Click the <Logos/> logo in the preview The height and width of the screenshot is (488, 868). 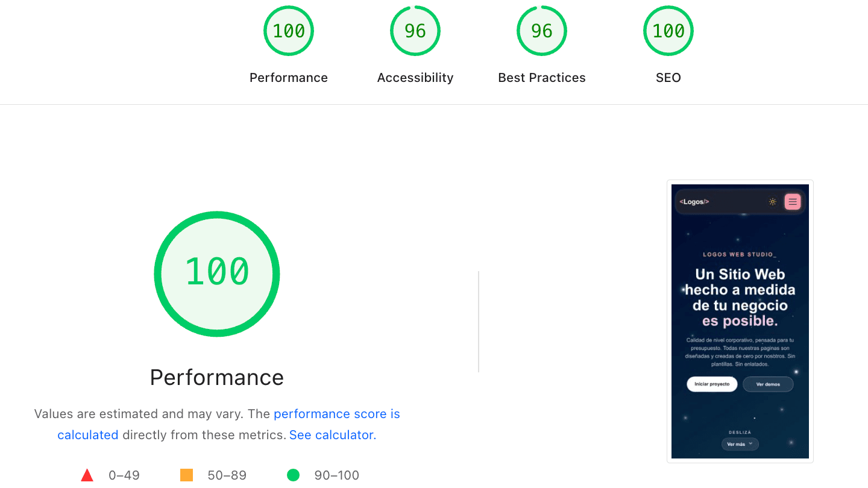[x=694, y=201]
